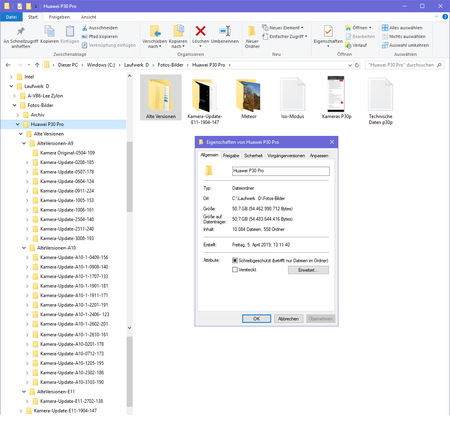The height and width of the screenshot is (425, 450).
Task: Select A-VB6-Lee Zylon in tree
Action: click(x=45, y=96)
